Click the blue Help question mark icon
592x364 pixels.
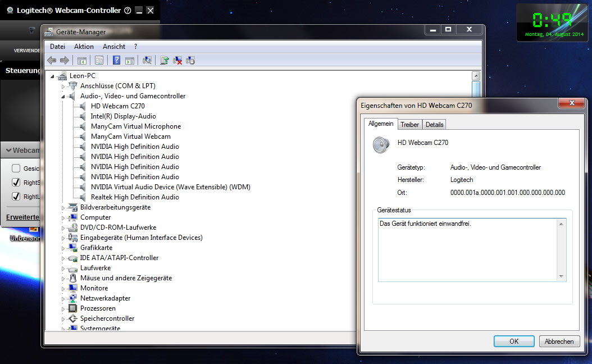(117, 60)
